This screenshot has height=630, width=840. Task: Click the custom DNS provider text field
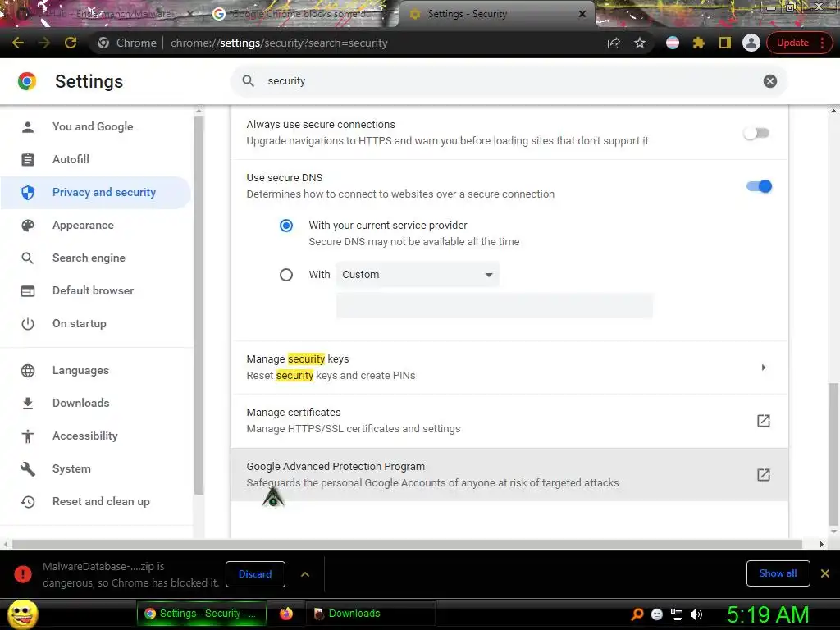494,306
